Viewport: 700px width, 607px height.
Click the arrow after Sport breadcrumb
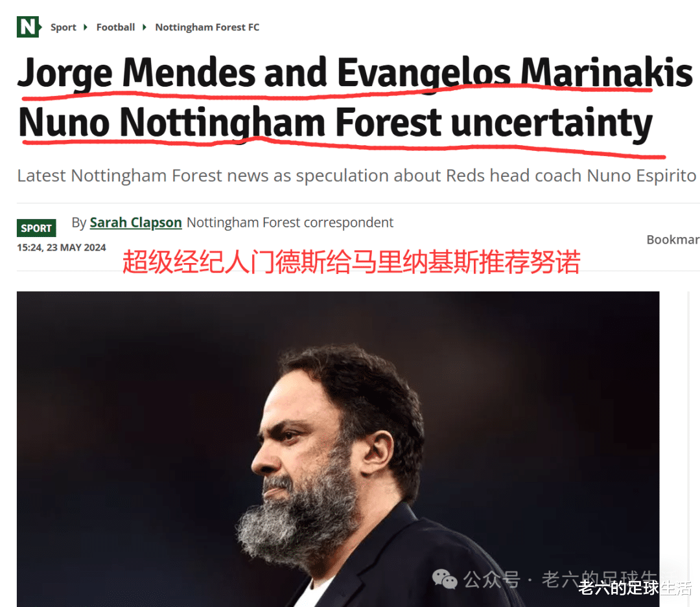pos(86,27)
